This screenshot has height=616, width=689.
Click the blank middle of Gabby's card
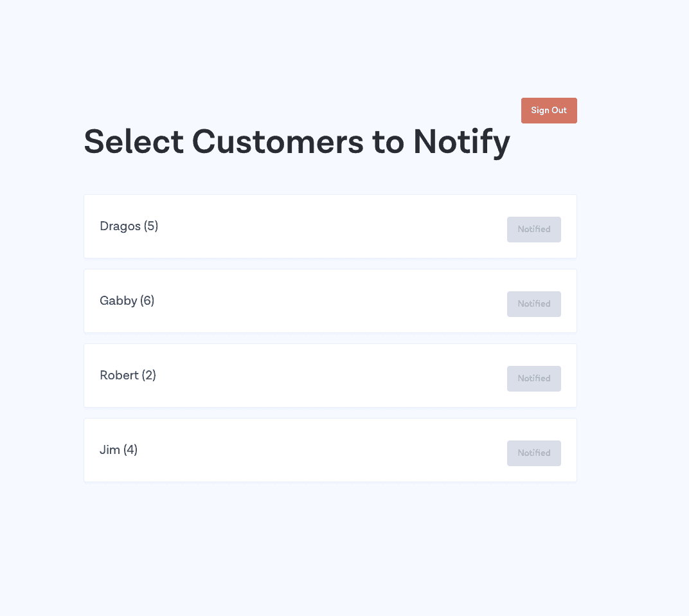pyautogui.click(x=330, y=301)
